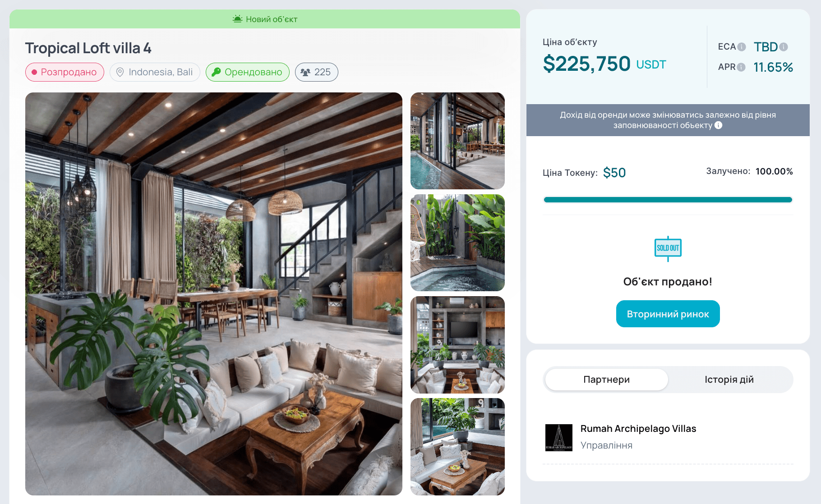Image resolution: width=821 pixels, height=504 pixels.
Task: Click the Rumah Archipelago Villas logo
Action: point(559,438)
